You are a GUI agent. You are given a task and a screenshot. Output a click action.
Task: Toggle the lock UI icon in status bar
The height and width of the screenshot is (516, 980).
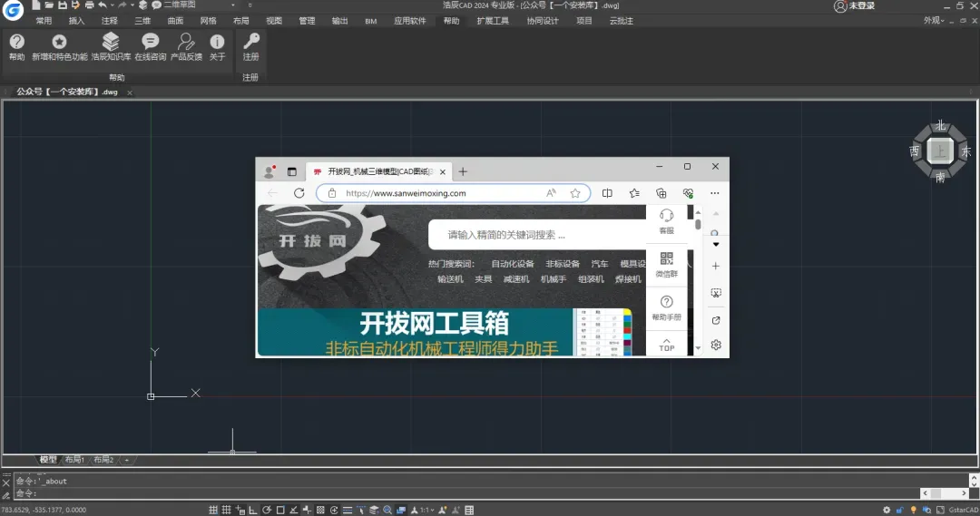[899, 511]
